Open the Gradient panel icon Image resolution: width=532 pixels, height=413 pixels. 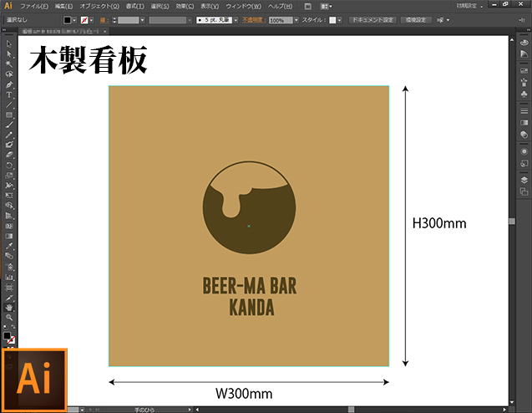pos(524,123)
